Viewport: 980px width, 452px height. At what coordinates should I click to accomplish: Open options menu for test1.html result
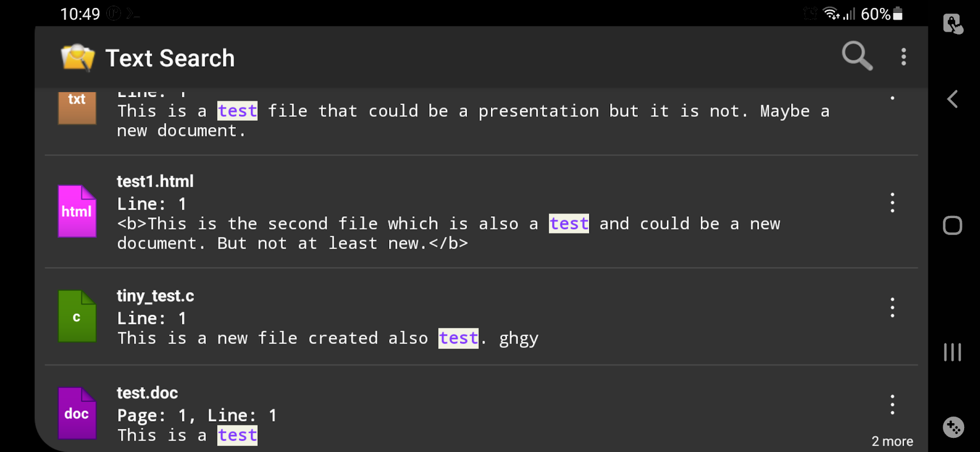[892, 202]
